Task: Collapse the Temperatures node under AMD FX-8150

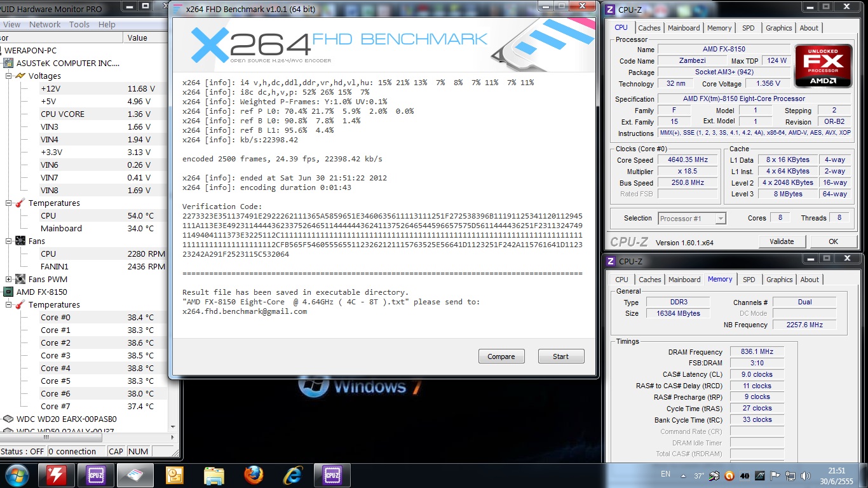Action: (x=9, y=304)
